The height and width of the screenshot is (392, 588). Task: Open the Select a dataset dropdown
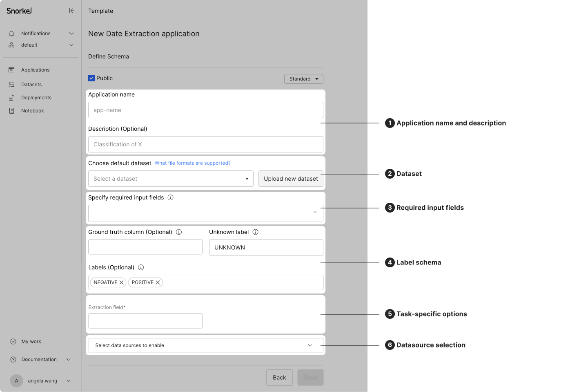(x=171, y=179)
